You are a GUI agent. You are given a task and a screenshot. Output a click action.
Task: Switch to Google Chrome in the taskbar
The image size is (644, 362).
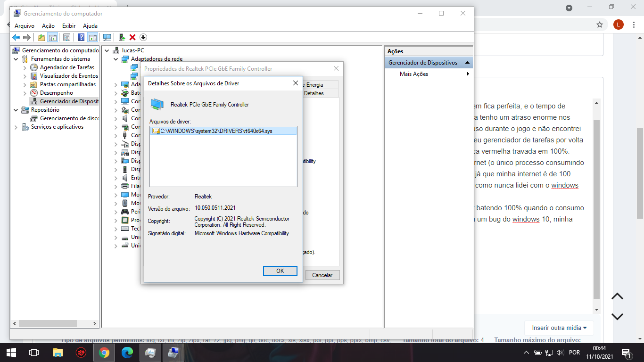coord(104,352)
